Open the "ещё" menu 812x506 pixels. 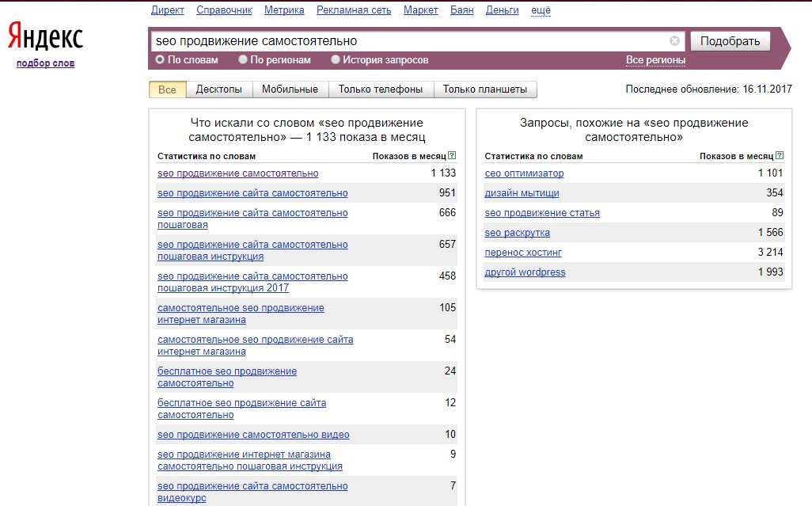coord(541,10)
